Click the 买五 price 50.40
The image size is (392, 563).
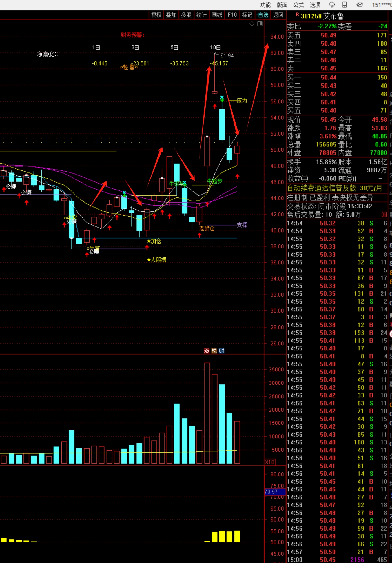click(329, 110)
